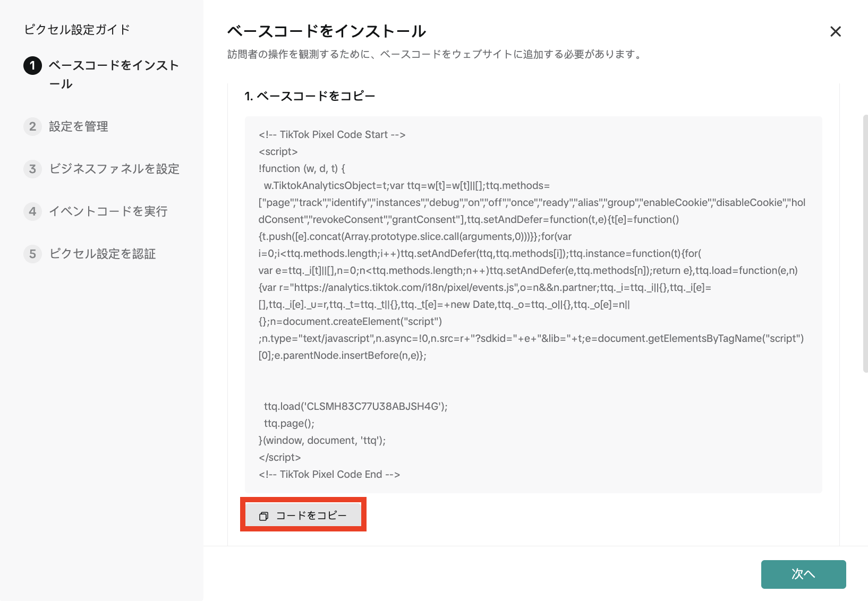Click the ピクセル設定ガイド sidebar title
Screen dimensions: 868x601
point(77,30)
